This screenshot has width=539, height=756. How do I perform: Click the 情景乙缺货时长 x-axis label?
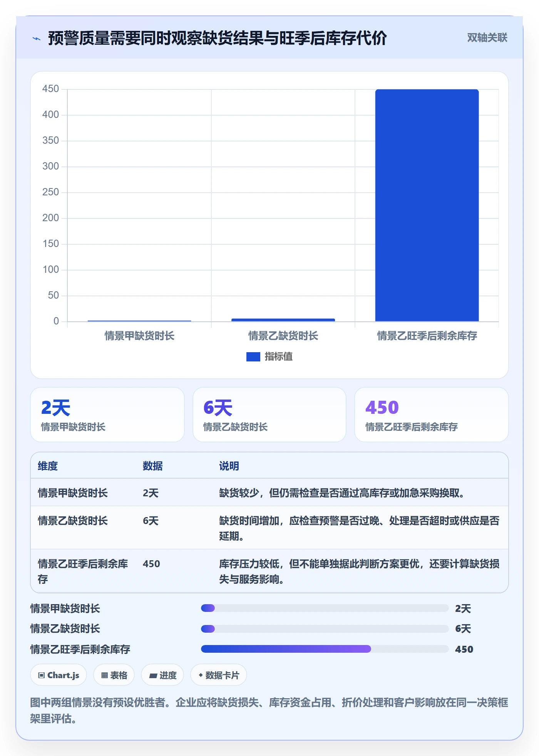(283, 336)
